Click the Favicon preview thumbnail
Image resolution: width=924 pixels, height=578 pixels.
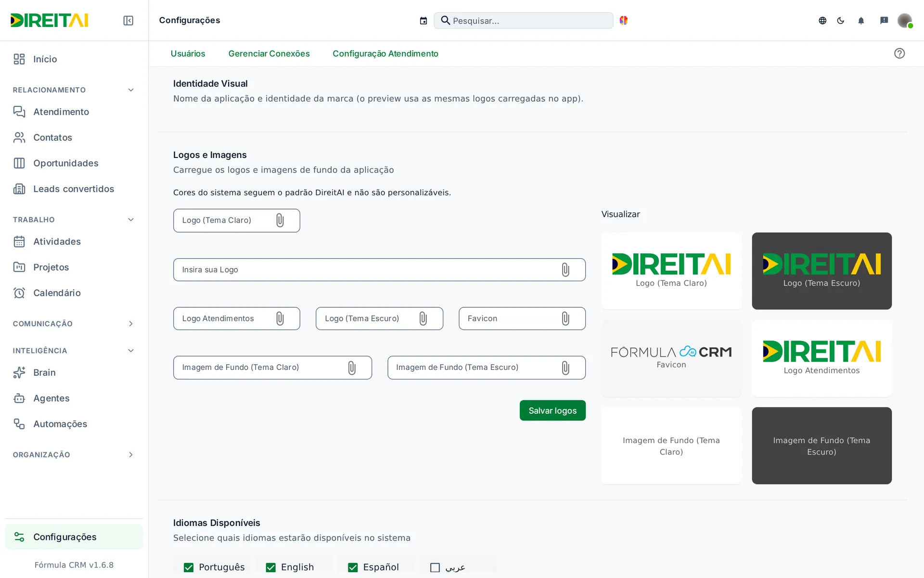click(x=671, y=358)
